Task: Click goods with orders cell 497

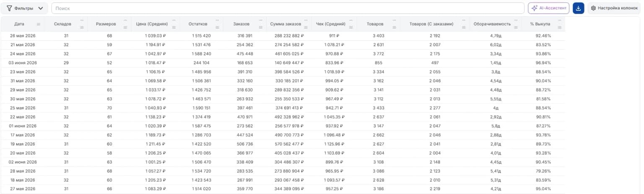Action: click(434, 63)
